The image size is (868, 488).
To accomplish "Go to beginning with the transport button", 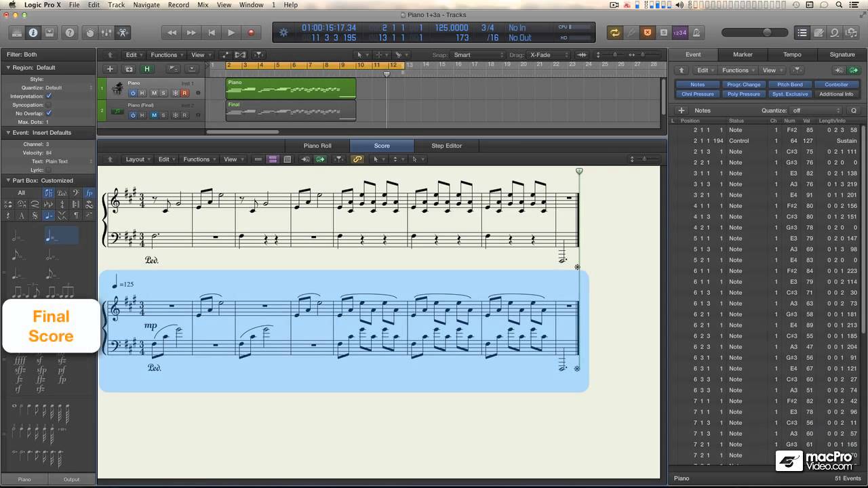I will [212, 32].
